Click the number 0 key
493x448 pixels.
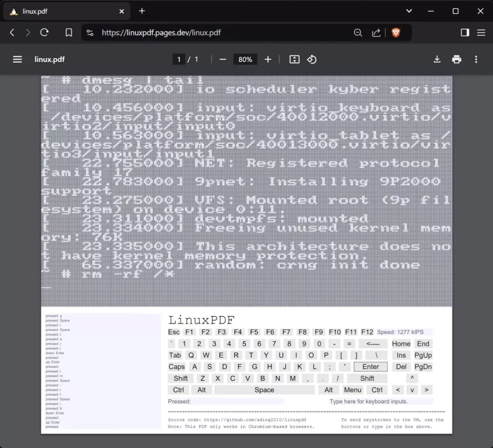click(319, 344)
